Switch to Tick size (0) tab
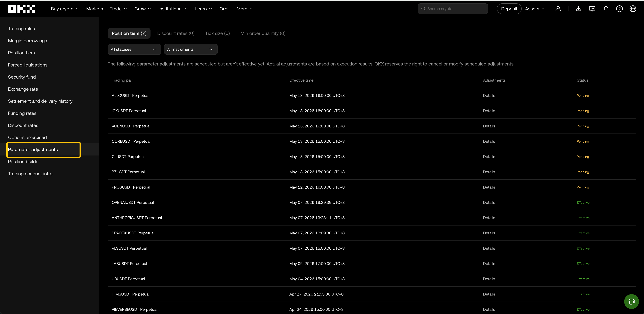Image resolution: width=644 pixels, height=314 pixels. 217,33
